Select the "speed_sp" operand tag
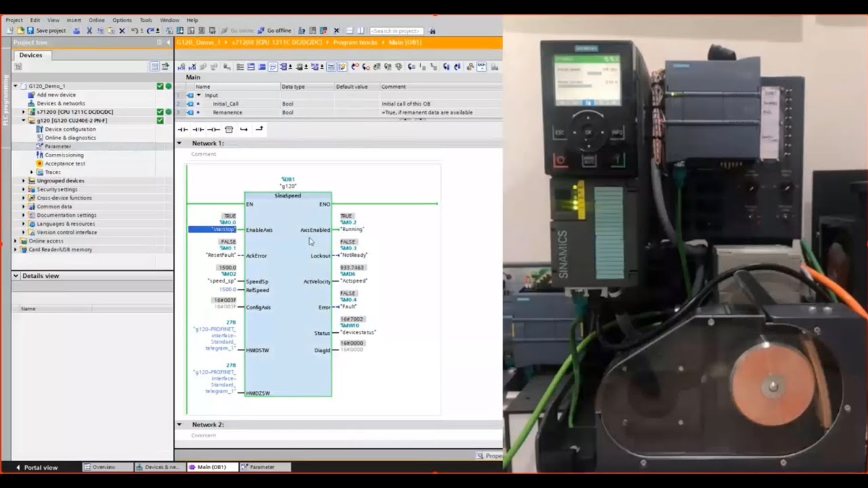 (222, 281)
